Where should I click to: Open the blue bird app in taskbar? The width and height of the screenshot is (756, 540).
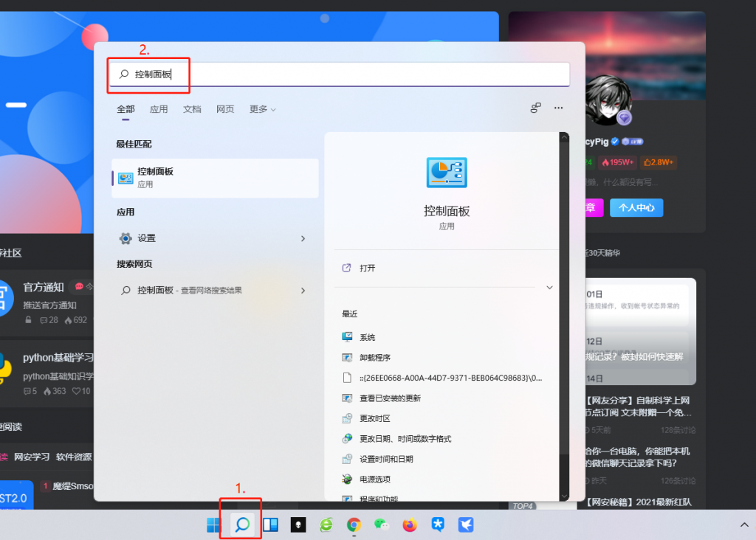[466, 525]
